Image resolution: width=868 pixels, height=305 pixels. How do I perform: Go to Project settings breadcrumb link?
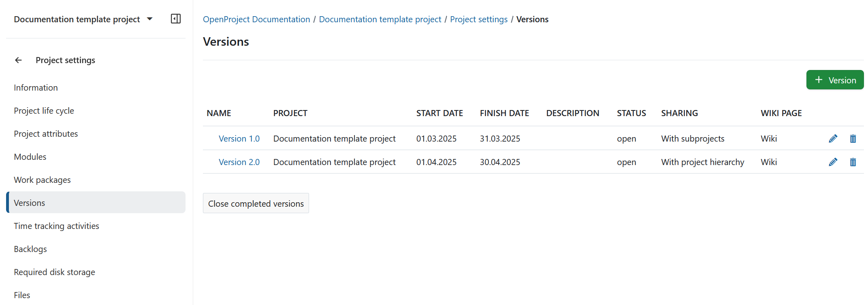pos(478,19)
